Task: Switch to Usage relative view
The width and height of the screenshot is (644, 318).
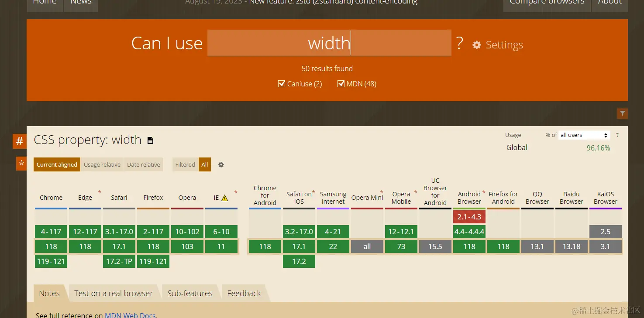Action: coord(102,164)
